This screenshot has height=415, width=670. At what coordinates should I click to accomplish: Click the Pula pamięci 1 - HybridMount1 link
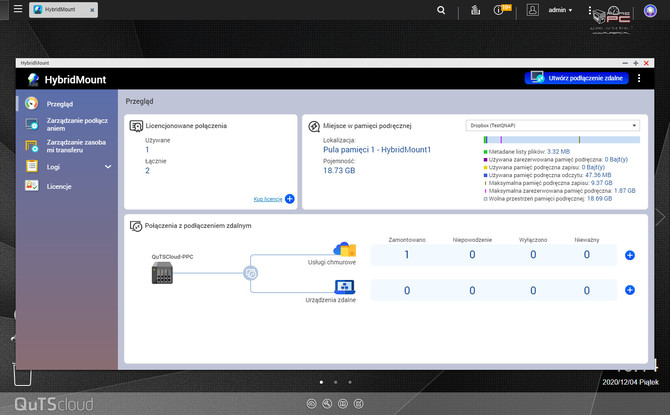(377, 150)
